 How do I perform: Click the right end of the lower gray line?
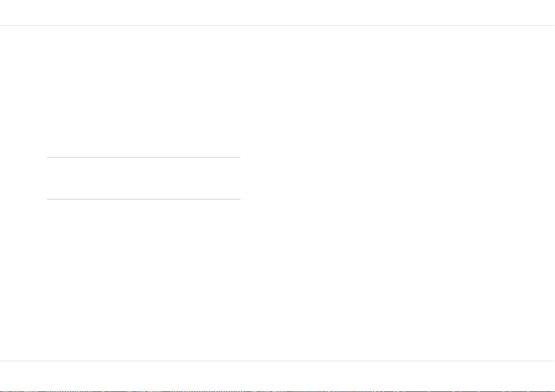239,199
